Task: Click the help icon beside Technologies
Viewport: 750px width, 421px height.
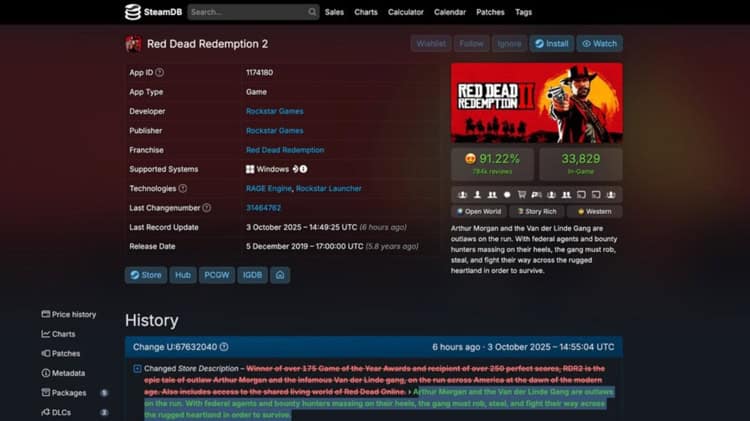Action: pyautogui.click(x=183, y=188)
